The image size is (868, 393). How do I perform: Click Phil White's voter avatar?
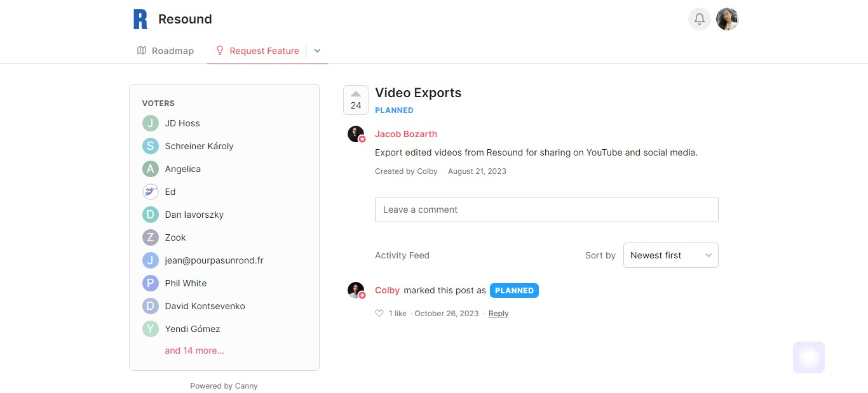[151, 283]
